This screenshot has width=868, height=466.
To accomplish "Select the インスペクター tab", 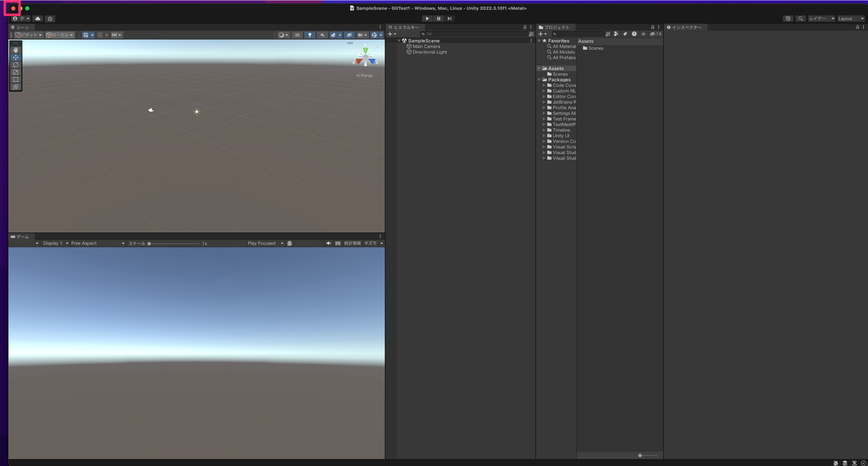I will (x=685, y=27).
